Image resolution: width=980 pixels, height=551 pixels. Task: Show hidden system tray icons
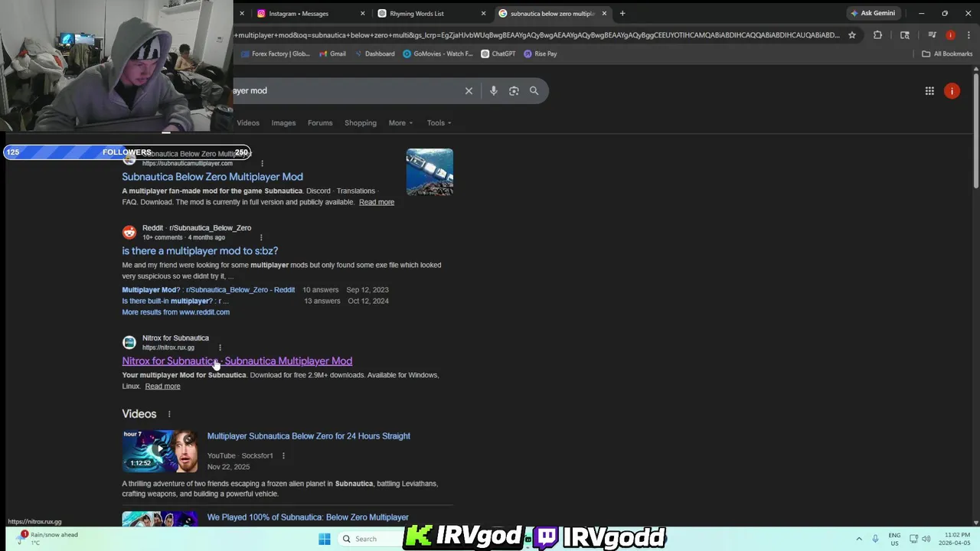[x=858, y=539]
